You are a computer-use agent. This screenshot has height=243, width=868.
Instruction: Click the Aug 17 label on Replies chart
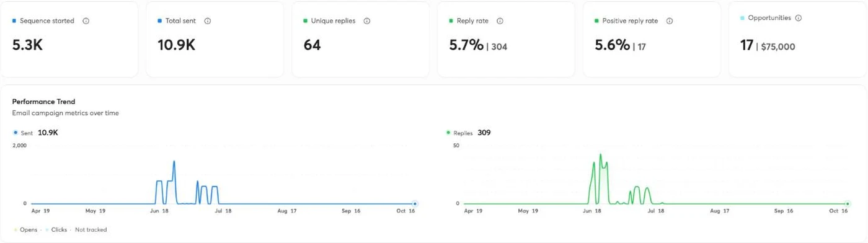720,211
